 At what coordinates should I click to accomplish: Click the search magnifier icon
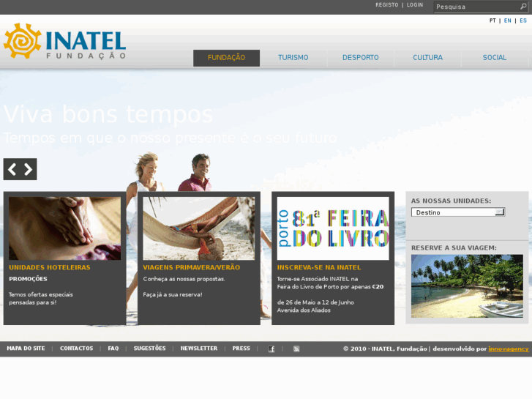tap(522, 7)
